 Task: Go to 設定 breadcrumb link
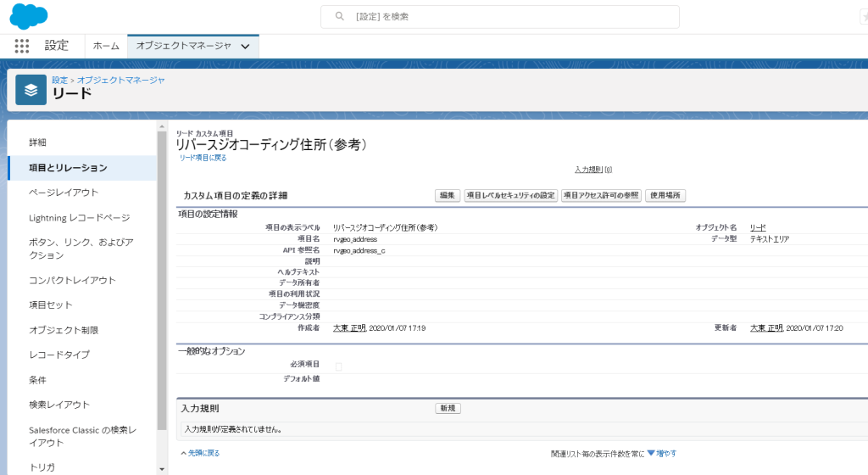coord(60,80)
